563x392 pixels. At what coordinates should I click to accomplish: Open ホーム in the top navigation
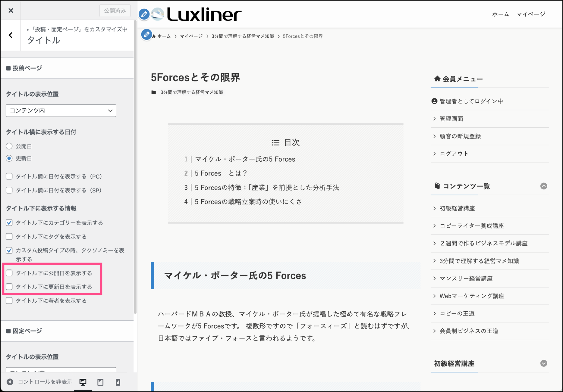(x=500, y=14)
